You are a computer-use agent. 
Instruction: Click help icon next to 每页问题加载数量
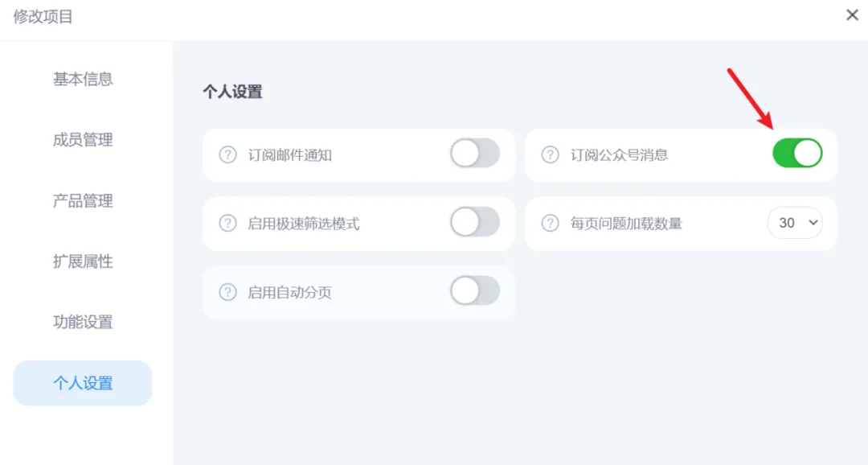click(x=551, y=223)
